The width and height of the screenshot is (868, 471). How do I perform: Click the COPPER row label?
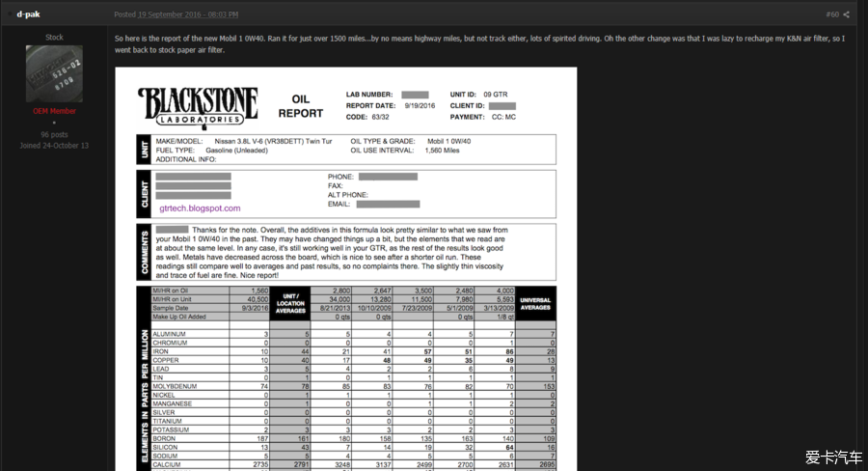click(x=166, y=360)
